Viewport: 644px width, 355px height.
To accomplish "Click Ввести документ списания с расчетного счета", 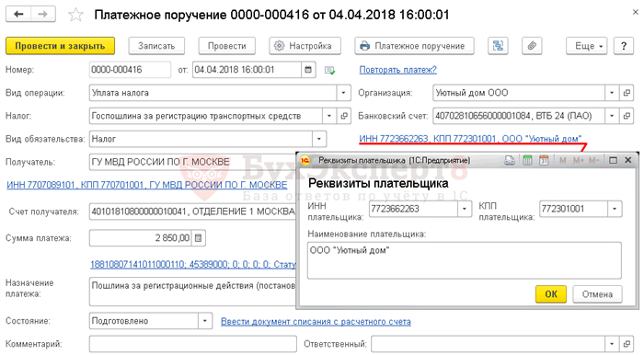I will (x=316, y=322).
